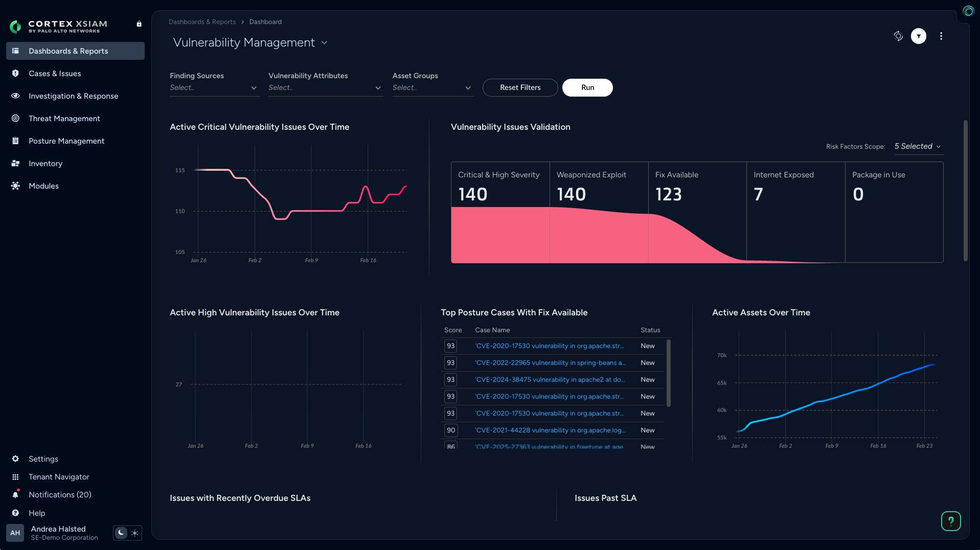Click the Dashboards & Reports breadcrumb
This screenshot has height=550, width=980.
tap(202, 21)
